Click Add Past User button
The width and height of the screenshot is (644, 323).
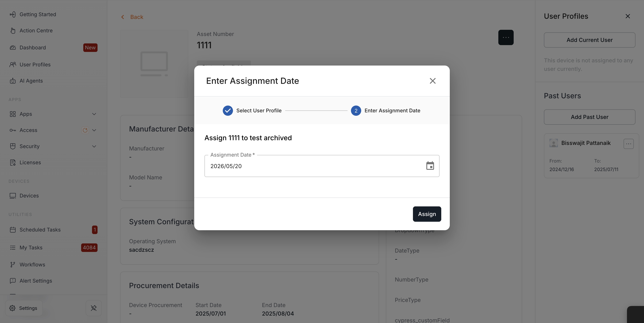coord(589,117)
